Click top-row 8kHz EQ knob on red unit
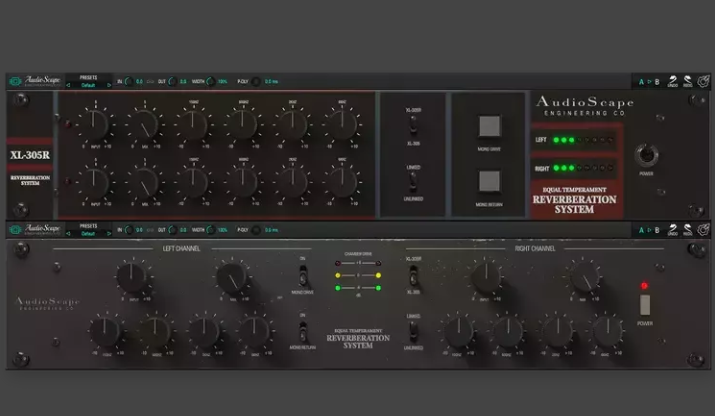The height and width of the screenshot is (416, 715). click(342, 123)
